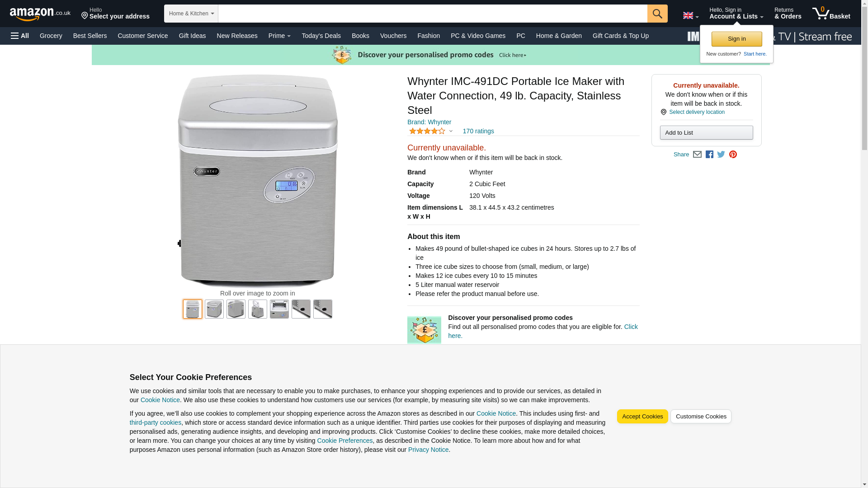Expand the star rating breakdown popover

431,131
